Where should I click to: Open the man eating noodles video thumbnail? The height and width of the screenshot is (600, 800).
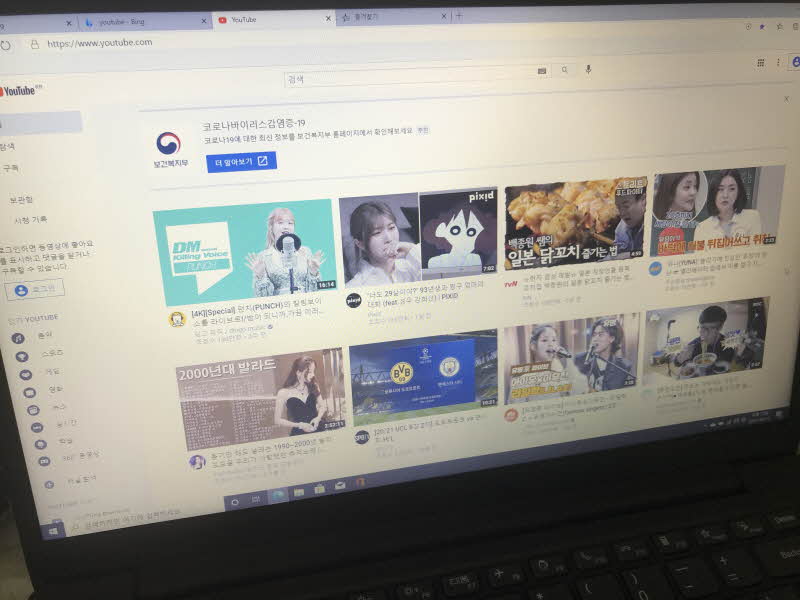(707, 341)
